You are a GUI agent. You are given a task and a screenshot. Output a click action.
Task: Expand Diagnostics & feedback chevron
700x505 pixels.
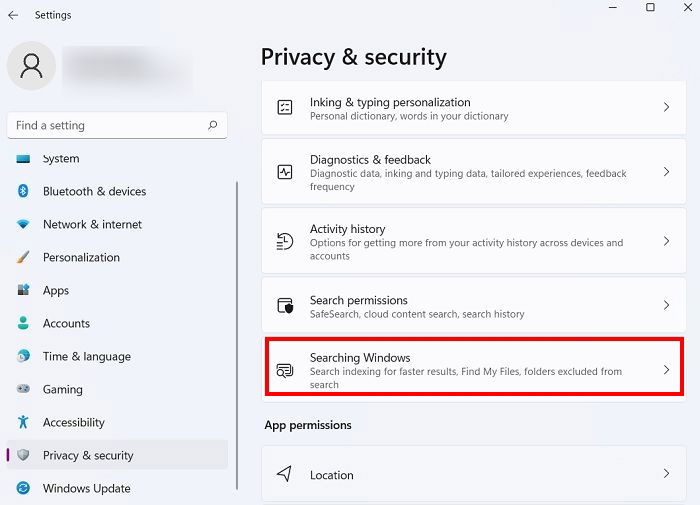tap(666, 172)
